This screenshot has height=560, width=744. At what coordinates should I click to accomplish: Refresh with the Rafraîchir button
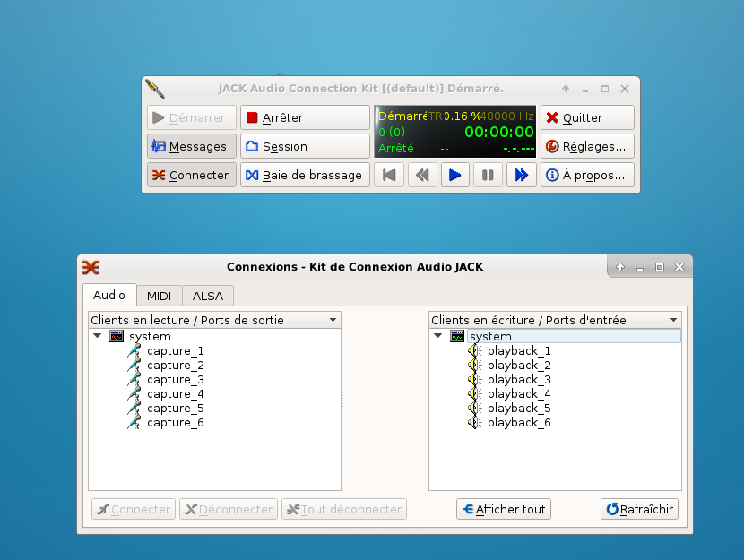tap(639, 509)
